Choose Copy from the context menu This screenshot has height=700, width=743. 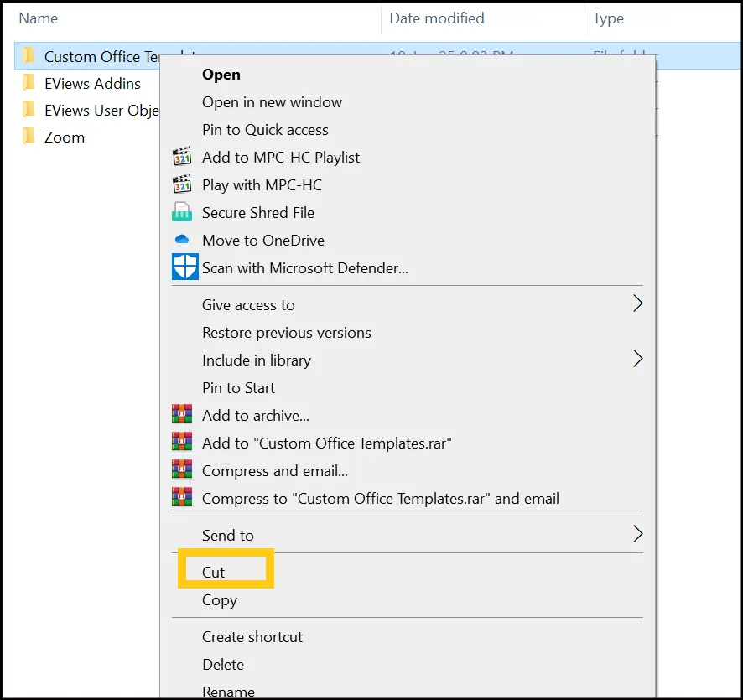220,600
